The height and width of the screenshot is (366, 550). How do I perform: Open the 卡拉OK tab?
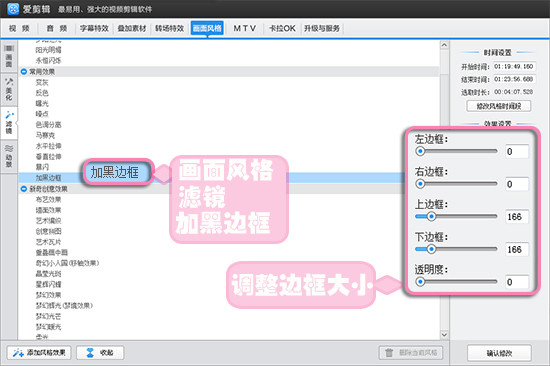coord(282,28)
